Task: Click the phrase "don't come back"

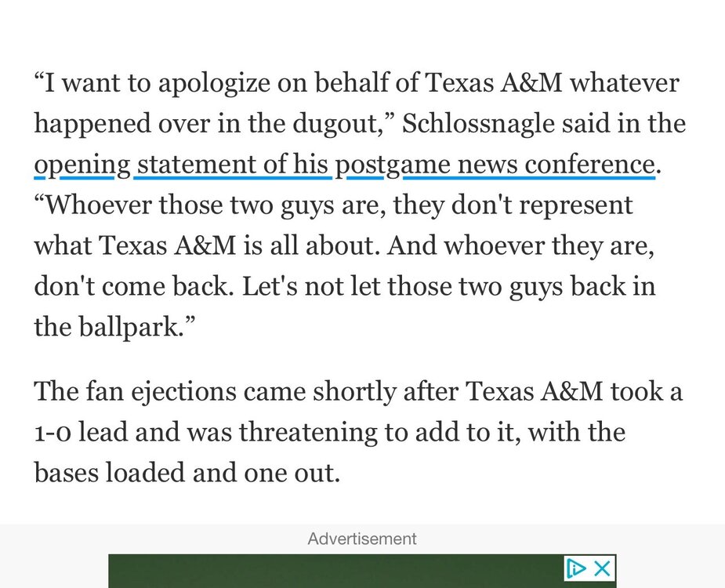Action: coord(132,287)
